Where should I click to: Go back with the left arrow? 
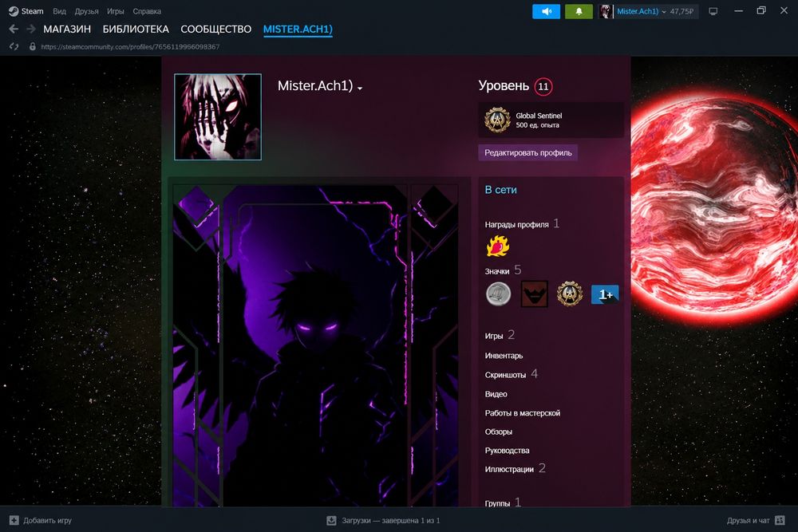pyautogui.click(x=14, y=29)
